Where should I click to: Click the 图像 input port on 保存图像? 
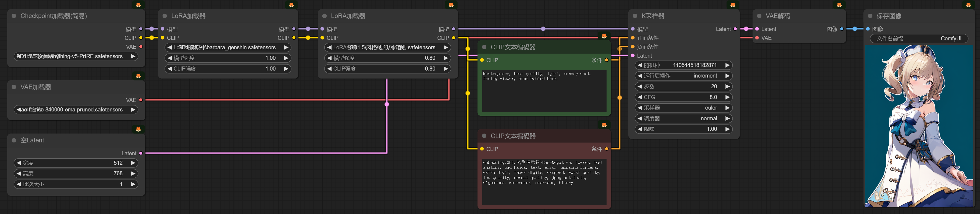868,29
